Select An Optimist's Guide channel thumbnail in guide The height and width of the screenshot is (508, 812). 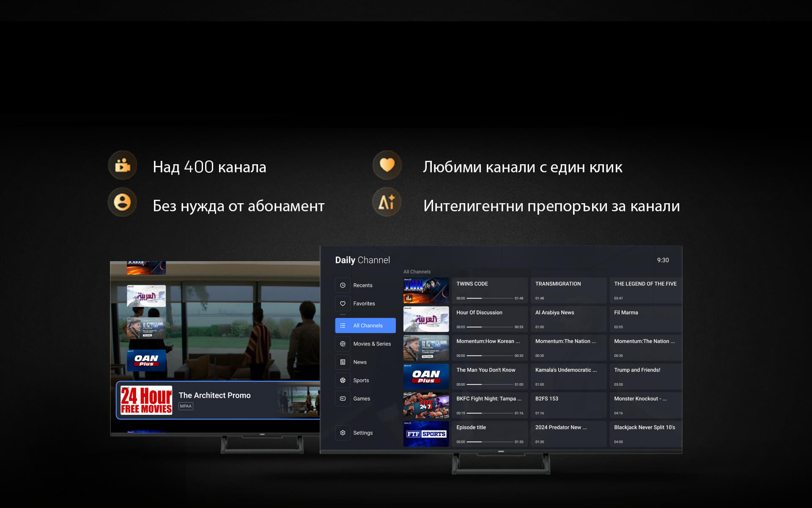pyautogui.click(x=426, y=348)
